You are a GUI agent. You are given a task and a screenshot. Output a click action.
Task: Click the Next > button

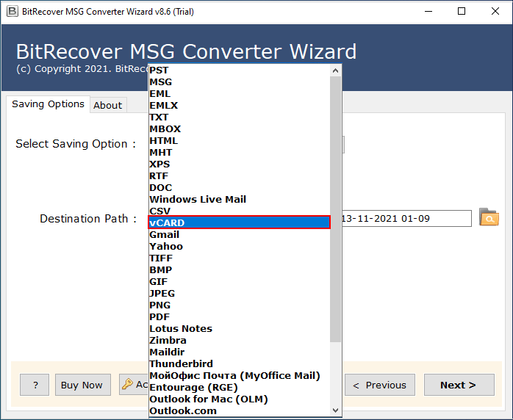(x=459, y=385)
